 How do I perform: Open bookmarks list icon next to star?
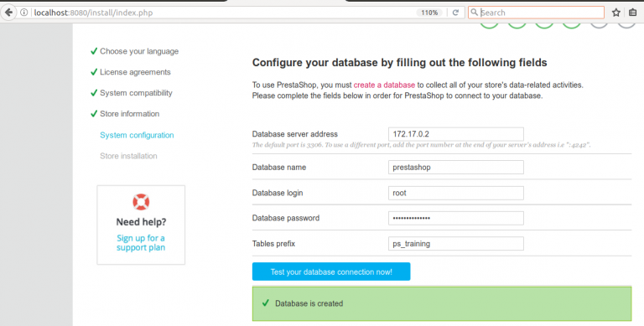[633, 13]
